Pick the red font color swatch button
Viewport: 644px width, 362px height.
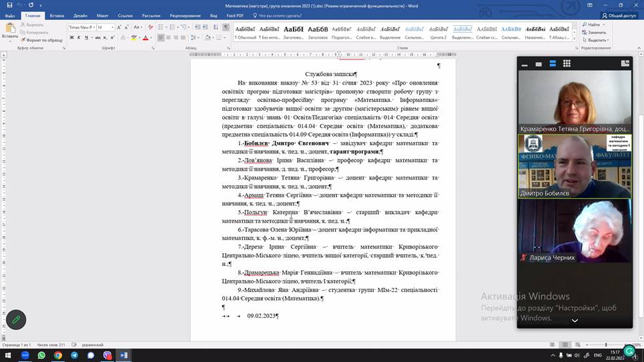145,38
